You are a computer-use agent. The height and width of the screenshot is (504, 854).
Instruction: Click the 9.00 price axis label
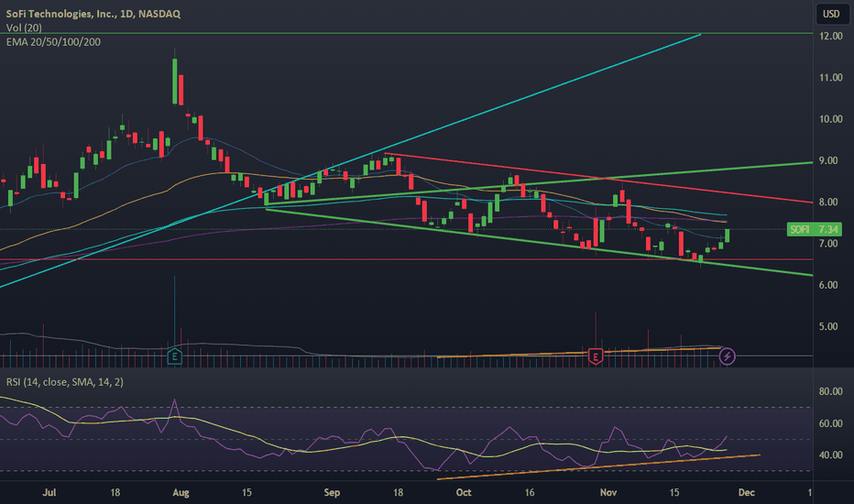[x=830, y=160]
